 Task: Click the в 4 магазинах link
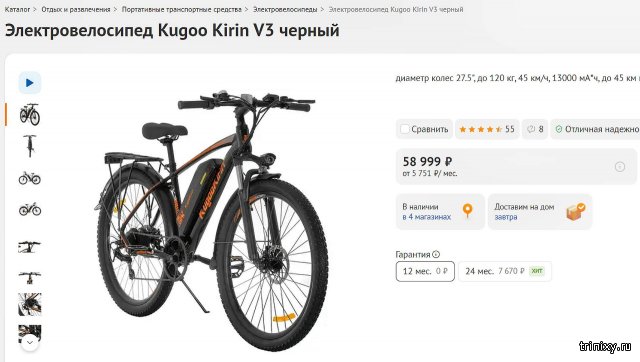427,217
